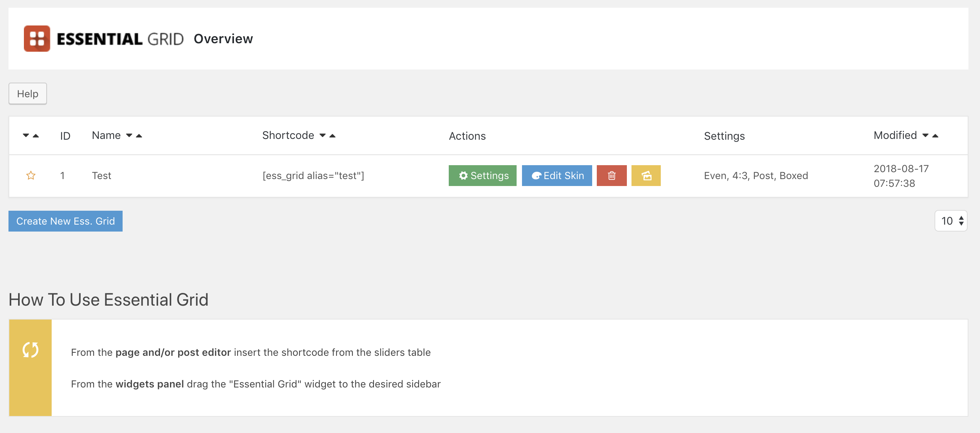Viewport: 980px width, 433px height.
Task: Sort Name column ascending arrow
Action: (x=139, y=135)
